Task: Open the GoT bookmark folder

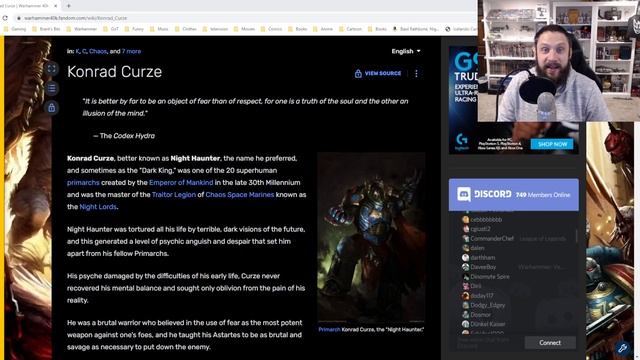Action: [x=111, y=29]
